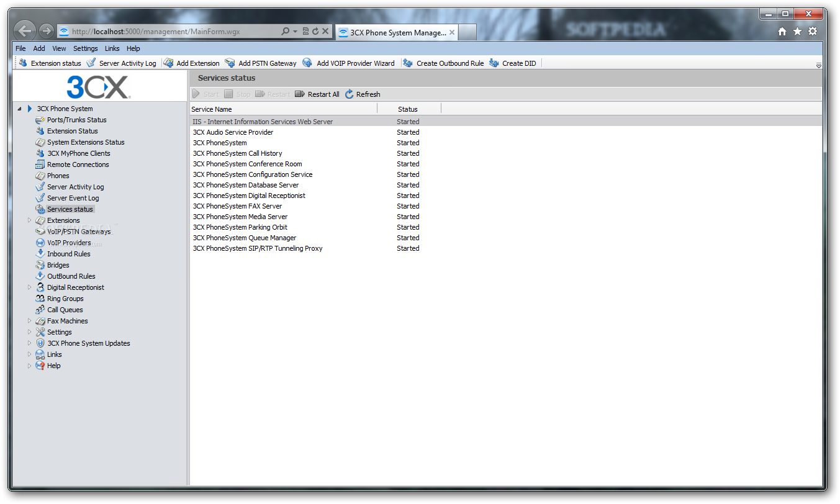Open browser home page icon
This screenshot has height=504, width=840.
(782, 32)
